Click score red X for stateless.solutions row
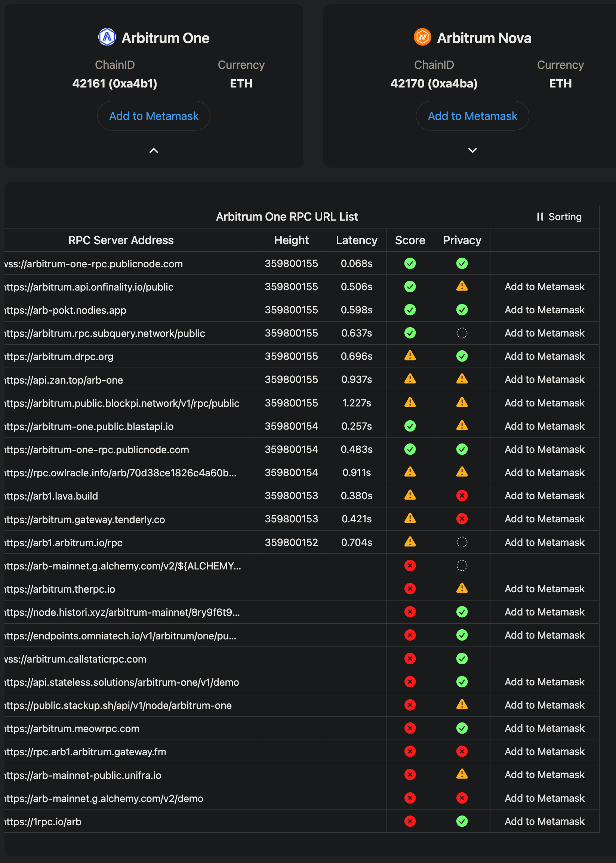The image size is (616, 863). coord(410,682)
